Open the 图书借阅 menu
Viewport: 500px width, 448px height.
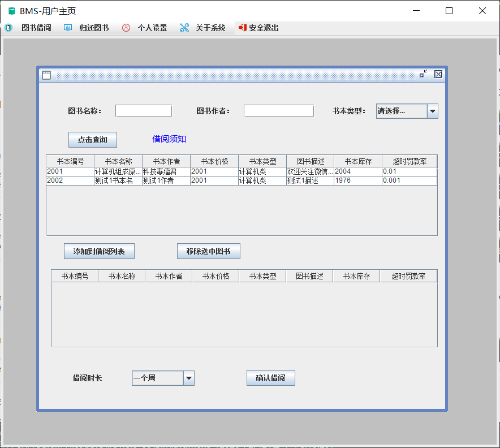click(36, 28)
